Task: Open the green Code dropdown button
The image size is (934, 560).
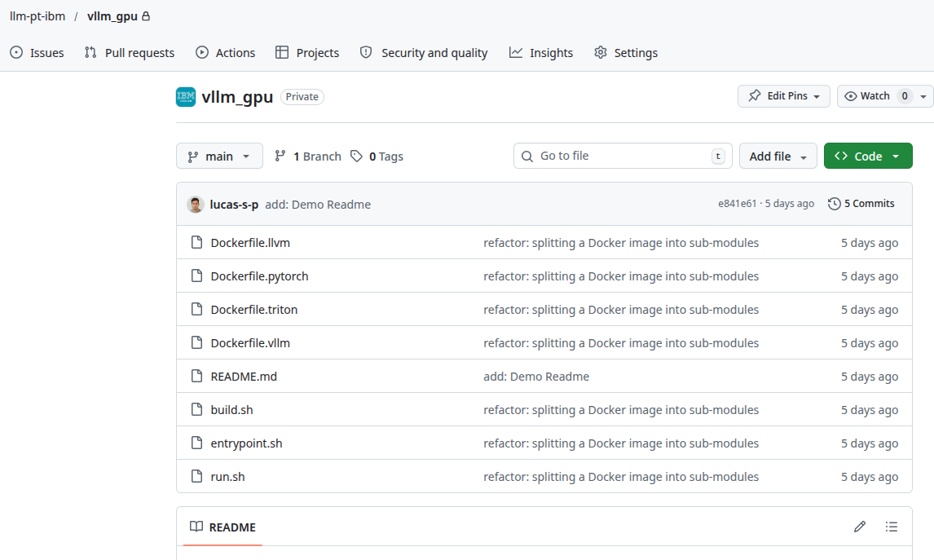Action: click(x=868, y=156)
